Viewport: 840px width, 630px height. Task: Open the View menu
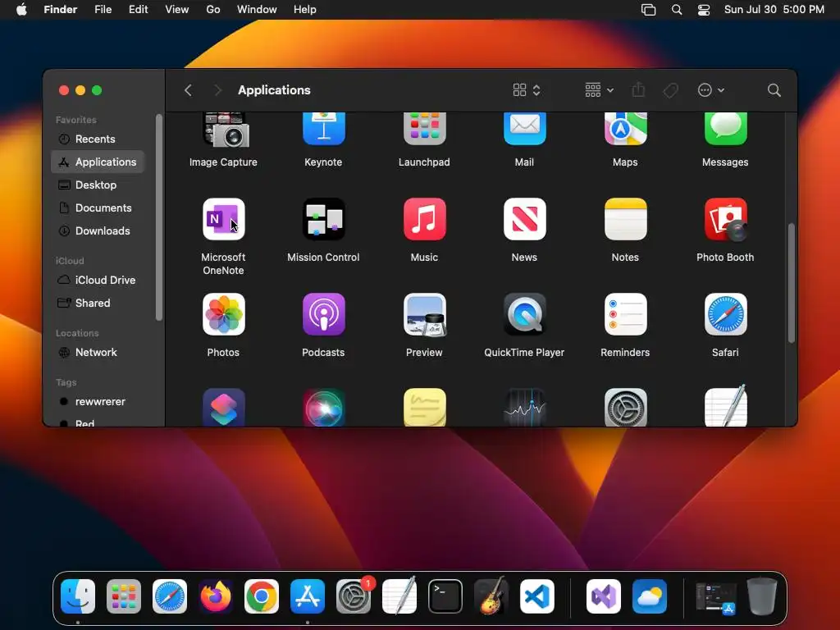coord(177,10)
